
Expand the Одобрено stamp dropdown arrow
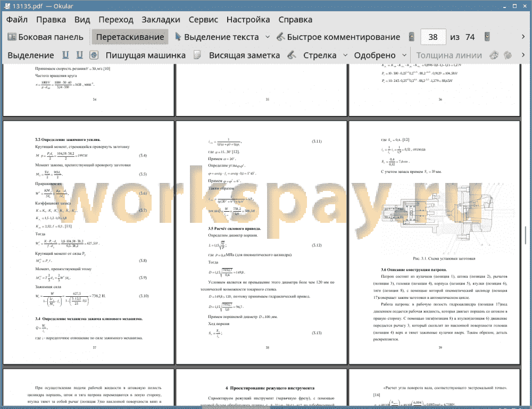click(404, 55)
